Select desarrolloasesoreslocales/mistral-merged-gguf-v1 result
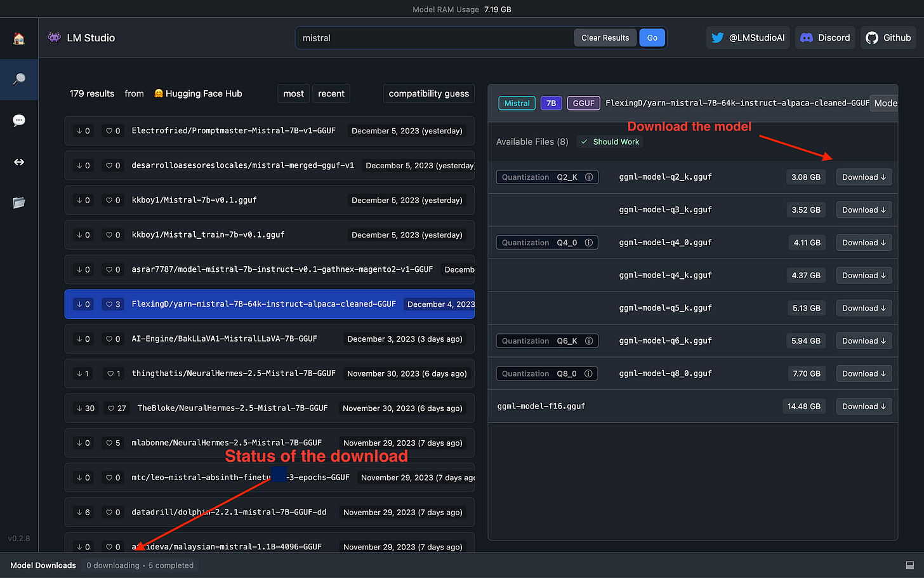The height and width of the screenshot is (578, 924). click(x=270, y=165)
